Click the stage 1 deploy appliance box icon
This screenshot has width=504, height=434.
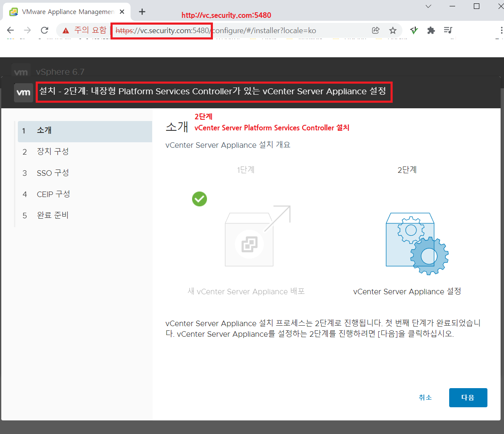click(x=258, y=236)
